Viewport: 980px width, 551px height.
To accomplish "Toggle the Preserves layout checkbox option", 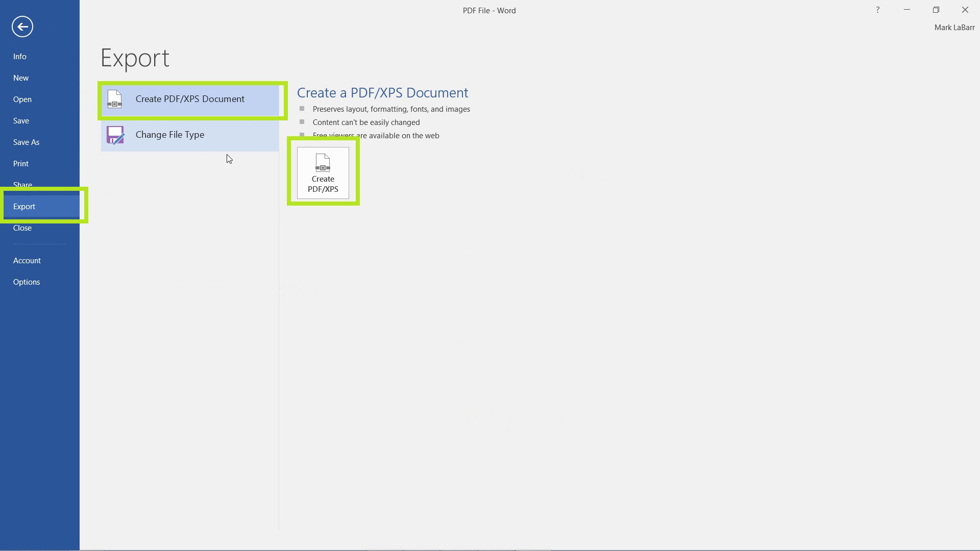I will pyautogui.click(x=302, y=108).
